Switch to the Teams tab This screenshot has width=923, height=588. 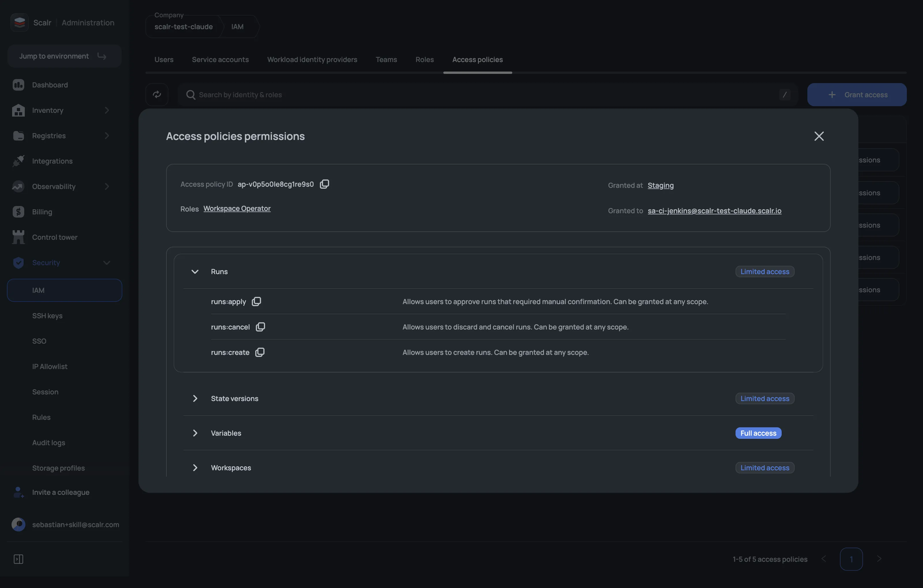[x=386, y=59]
